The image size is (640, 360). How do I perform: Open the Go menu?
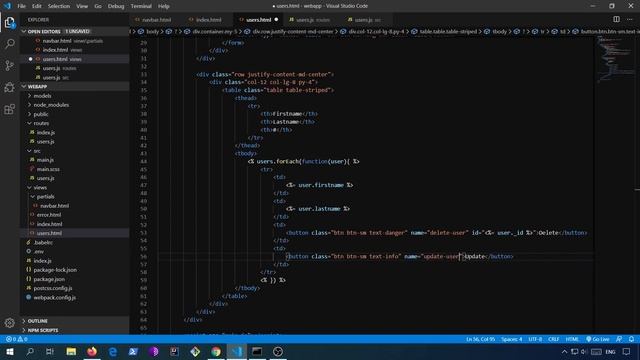(x=98, y=6)
